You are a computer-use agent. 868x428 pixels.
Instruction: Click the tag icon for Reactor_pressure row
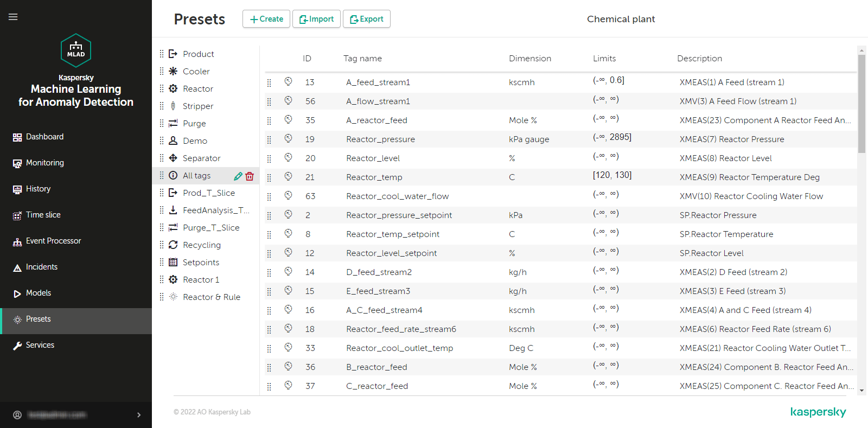click(288, 138)
